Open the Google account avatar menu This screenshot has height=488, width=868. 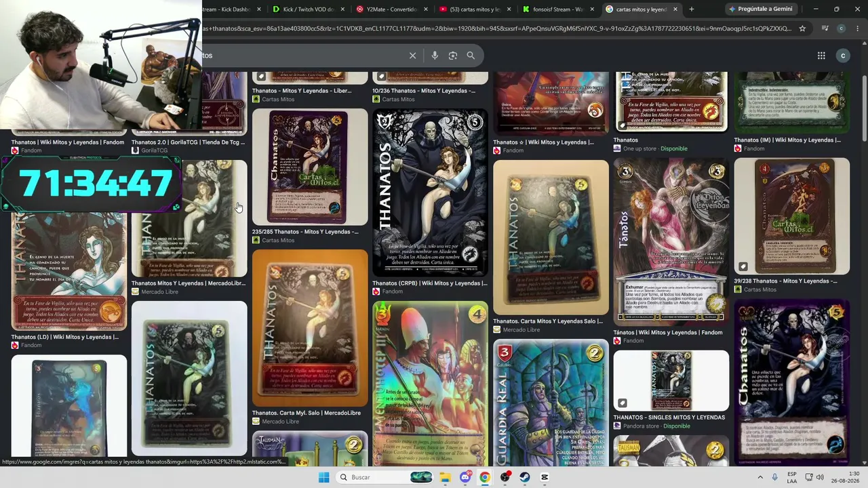tap(843, 56)
